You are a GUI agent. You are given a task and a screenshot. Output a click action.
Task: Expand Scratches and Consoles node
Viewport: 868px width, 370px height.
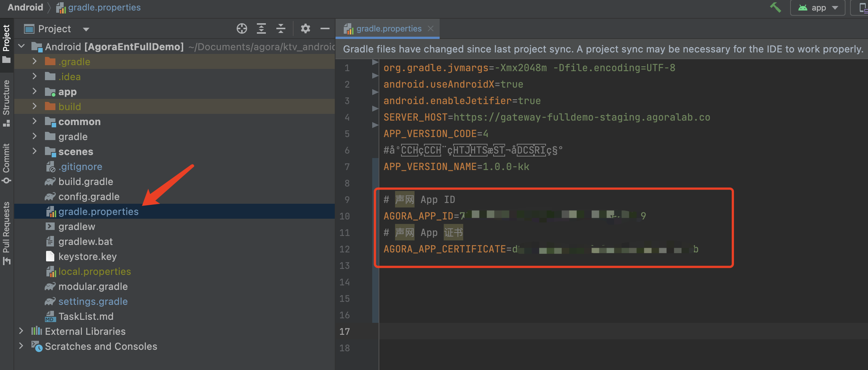[21, 346]
